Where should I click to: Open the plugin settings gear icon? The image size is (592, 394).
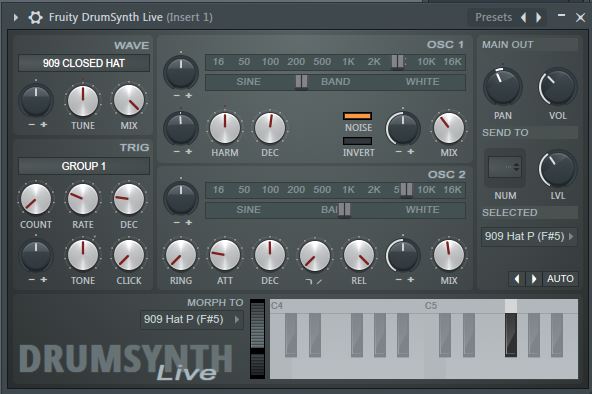pos(35,17)
